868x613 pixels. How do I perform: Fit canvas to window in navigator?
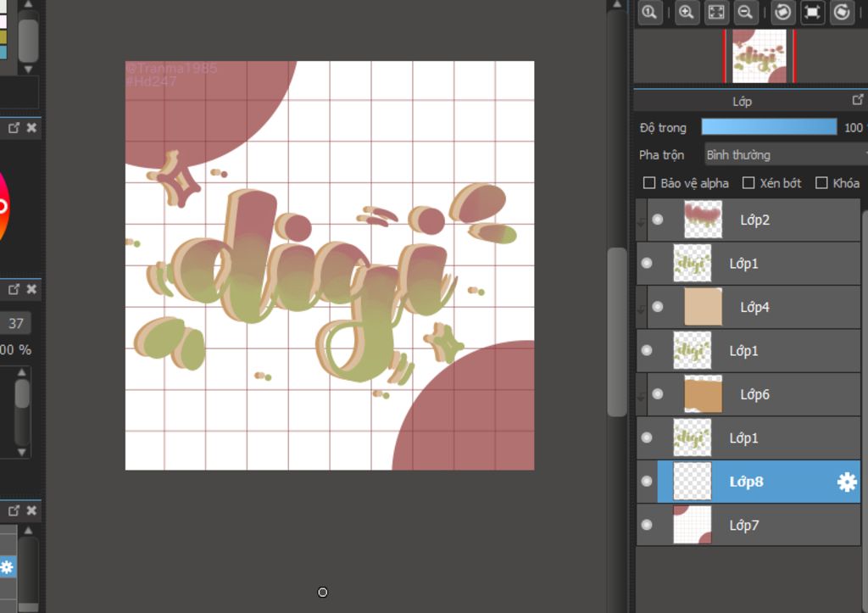(715, 12)
